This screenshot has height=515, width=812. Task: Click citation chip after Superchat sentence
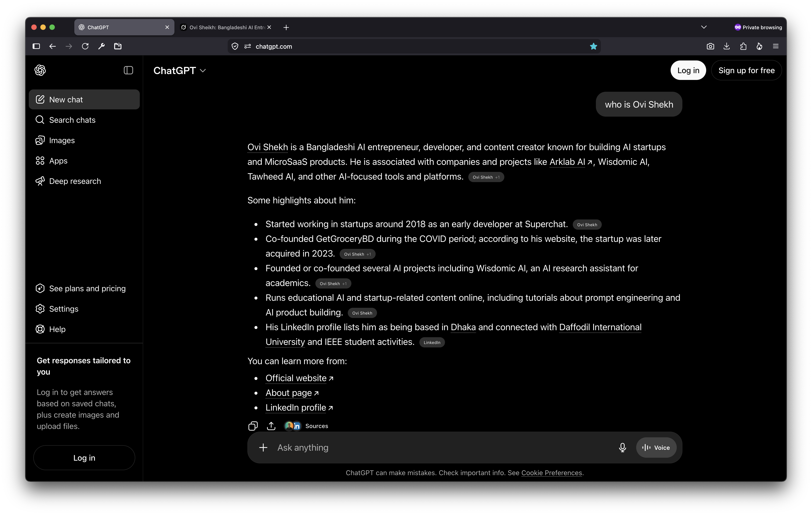coord(587,225)
